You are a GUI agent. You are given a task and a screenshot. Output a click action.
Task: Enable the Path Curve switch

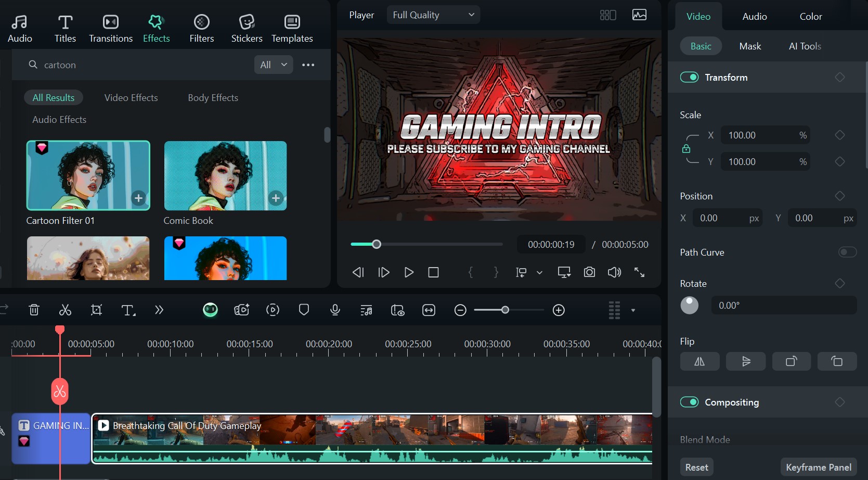847,252
